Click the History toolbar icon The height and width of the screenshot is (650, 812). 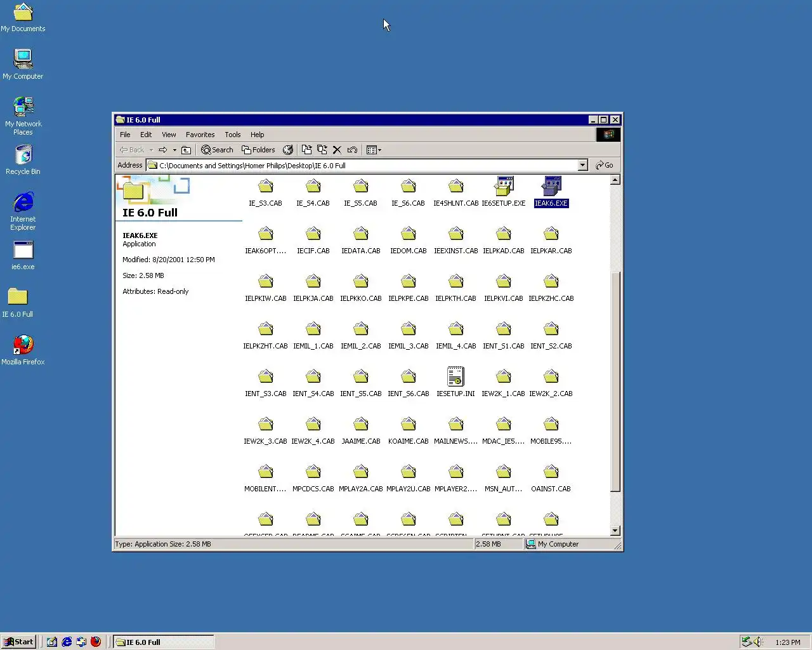288,150
